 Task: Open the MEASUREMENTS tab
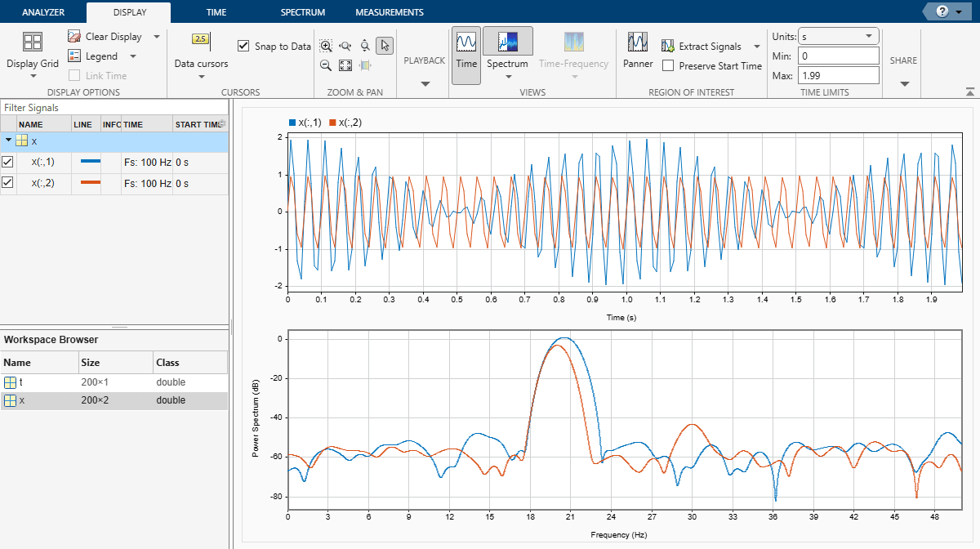coord(390,12)
